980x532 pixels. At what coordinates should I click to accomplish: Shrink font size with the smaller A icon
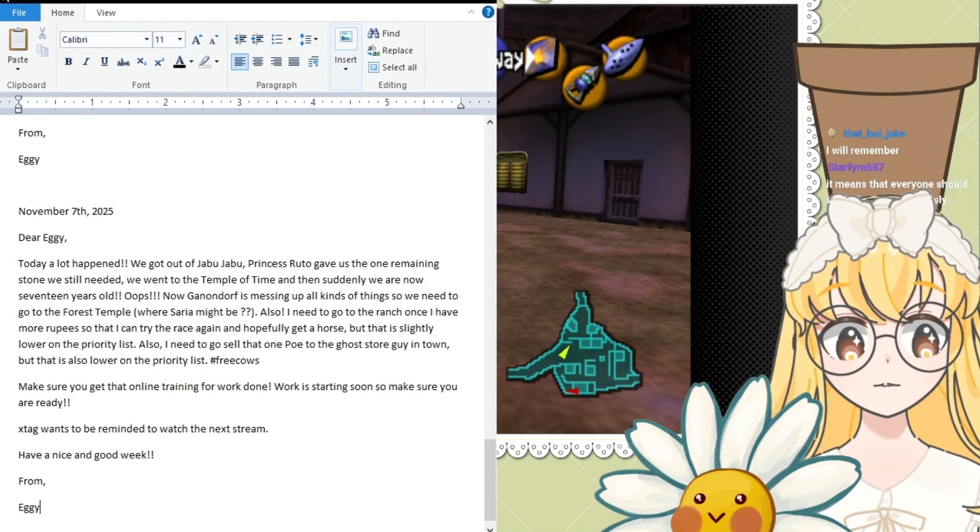[213, 39]
